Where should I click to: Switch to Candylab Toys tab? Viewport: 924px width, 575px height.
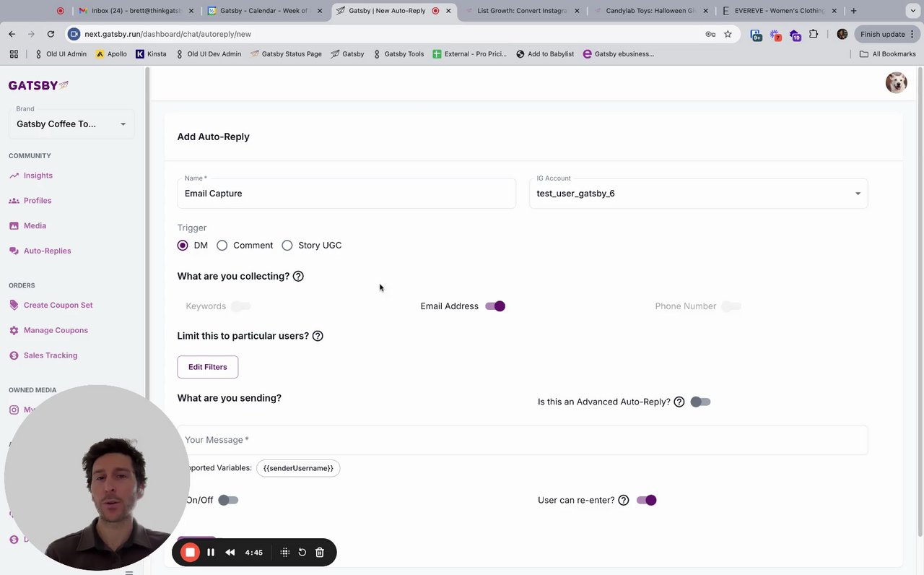[x=650, y=11]
